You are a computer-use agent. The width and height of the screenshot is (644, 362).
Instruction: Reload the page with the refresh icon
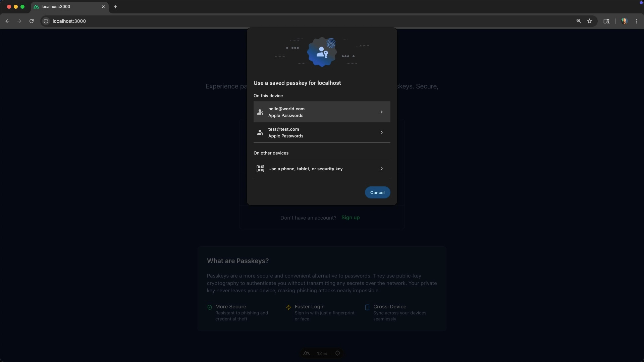click(31, 21)
